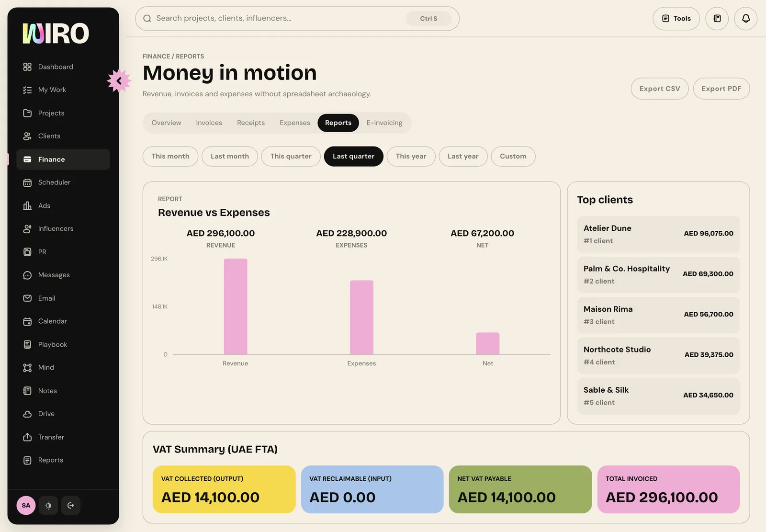Open the Calendar page
766x532 pixels.
[63, 321]
